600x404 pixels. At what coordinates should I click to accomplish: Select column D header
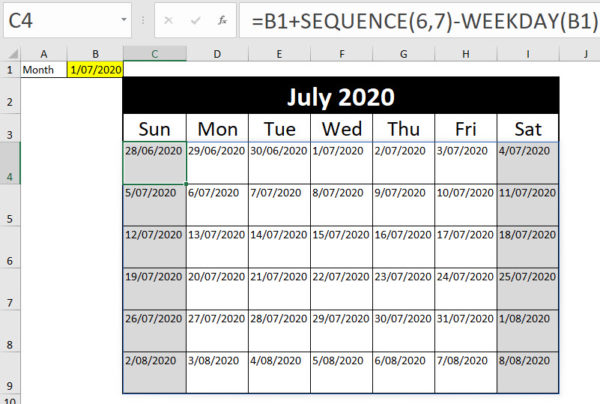click(x=217, y=54)
